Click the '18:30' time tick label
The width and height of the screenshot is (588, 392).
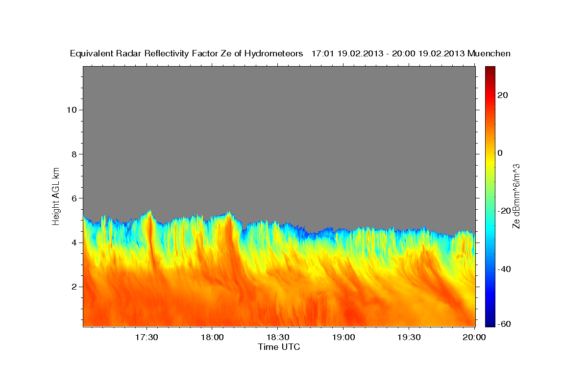pos(277,338)
